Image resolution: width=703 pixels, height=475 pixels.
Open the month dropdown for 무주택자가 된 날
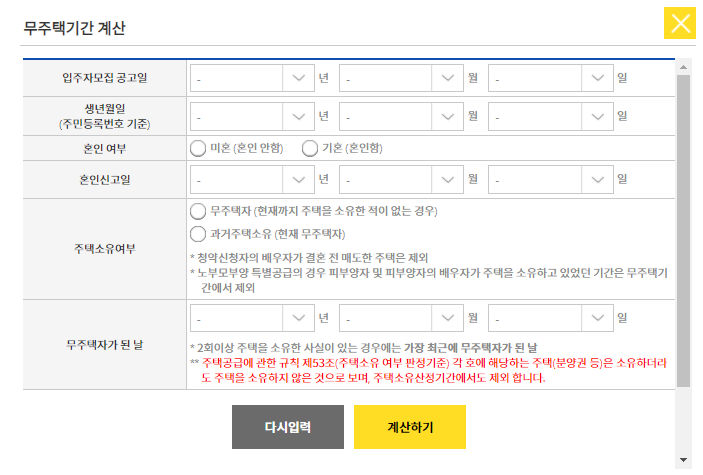401,318
